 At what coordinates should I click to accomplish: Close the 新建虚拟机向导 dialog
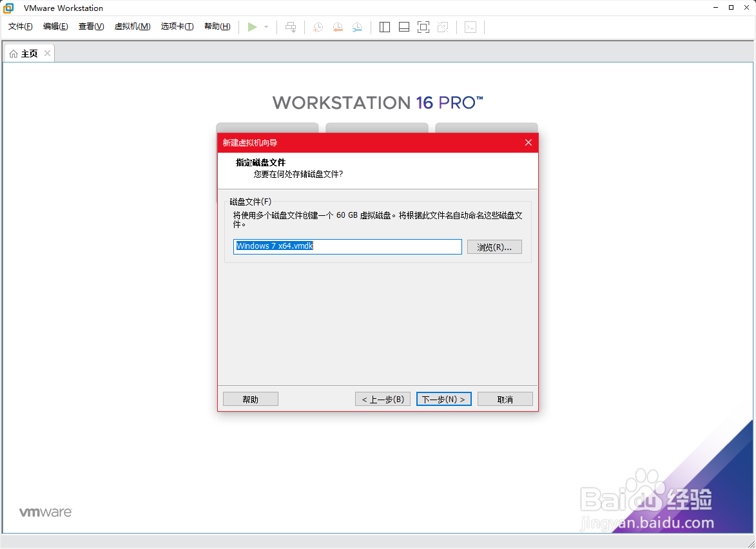coord(528,142)
